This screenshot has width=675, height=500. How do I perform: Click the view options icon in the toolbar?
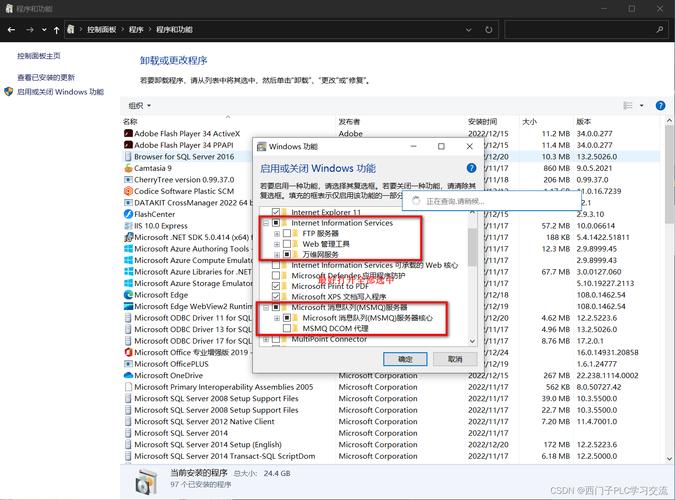click(628, 106)
